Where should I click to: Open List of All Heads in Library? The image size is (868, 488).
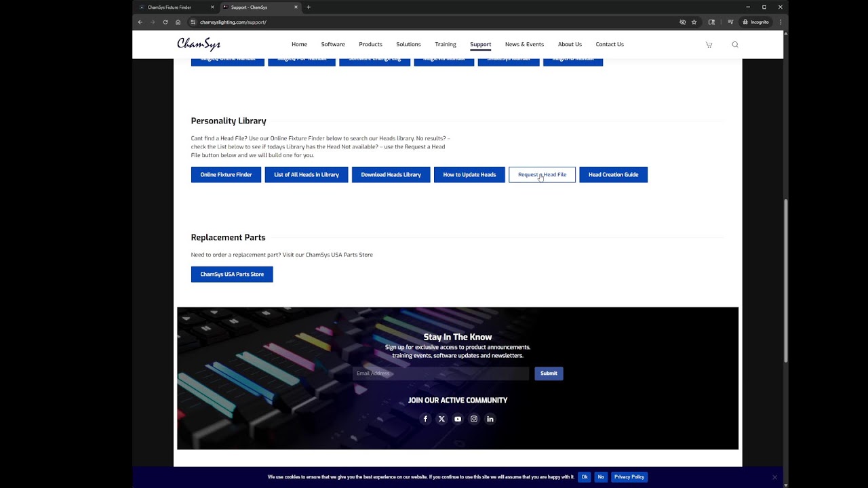[x=307, y=175]
